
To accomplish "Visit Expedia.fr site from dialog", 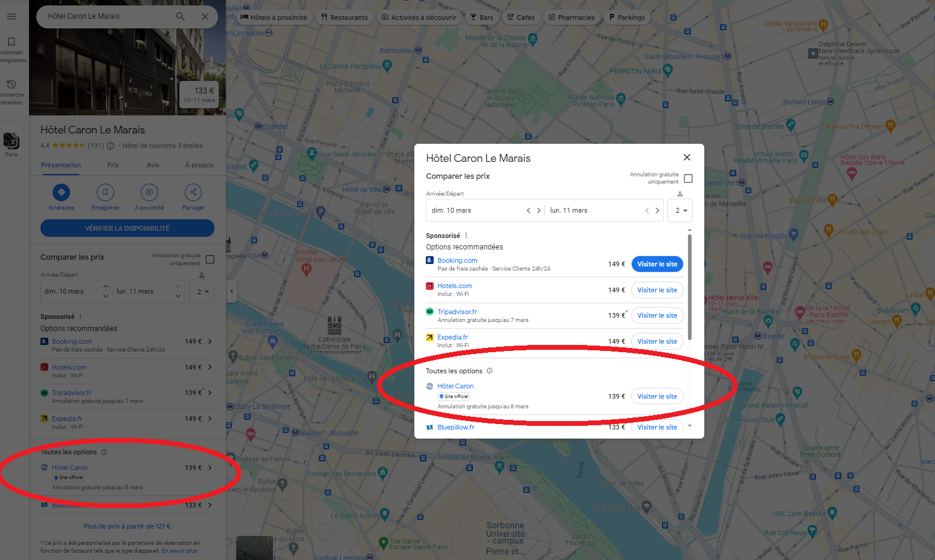I will point(657,341).
